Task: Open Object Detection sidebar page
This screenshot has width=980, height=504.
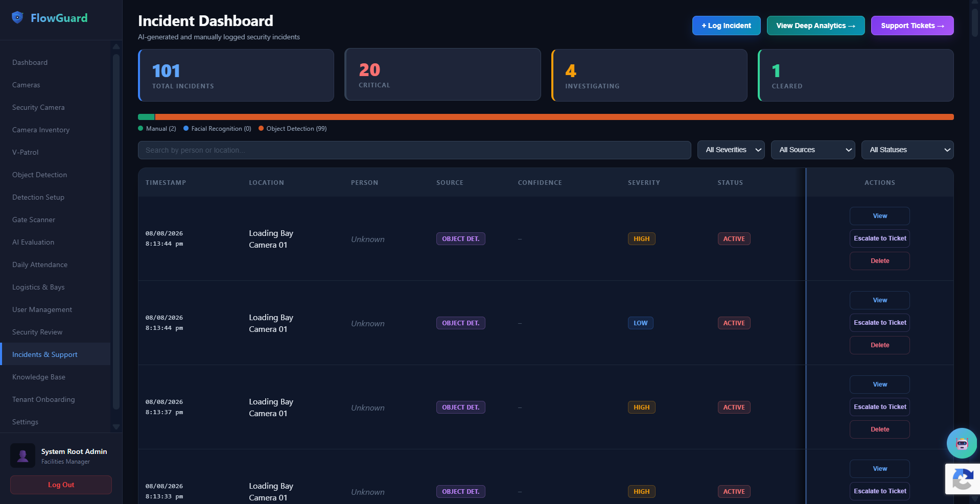Action: click(55, 175)
